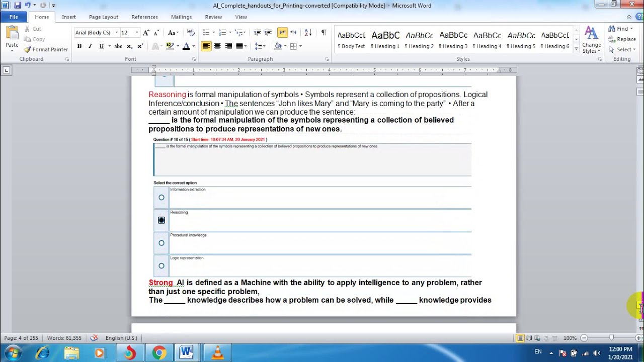This screenshot has width=644, height=362.
Task: Click the Font Color swatch button
Action: (186, 46)
